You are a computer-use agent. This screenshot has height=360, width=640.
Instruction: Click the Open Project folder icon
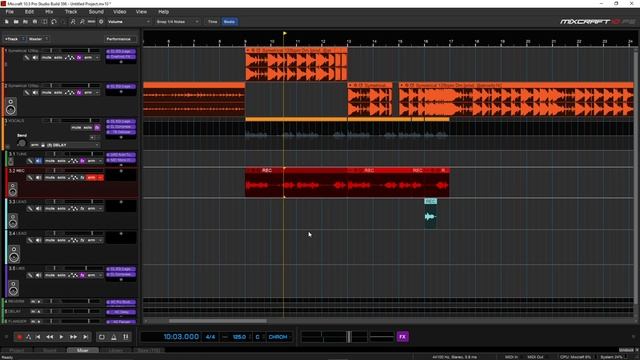point(16,22)
